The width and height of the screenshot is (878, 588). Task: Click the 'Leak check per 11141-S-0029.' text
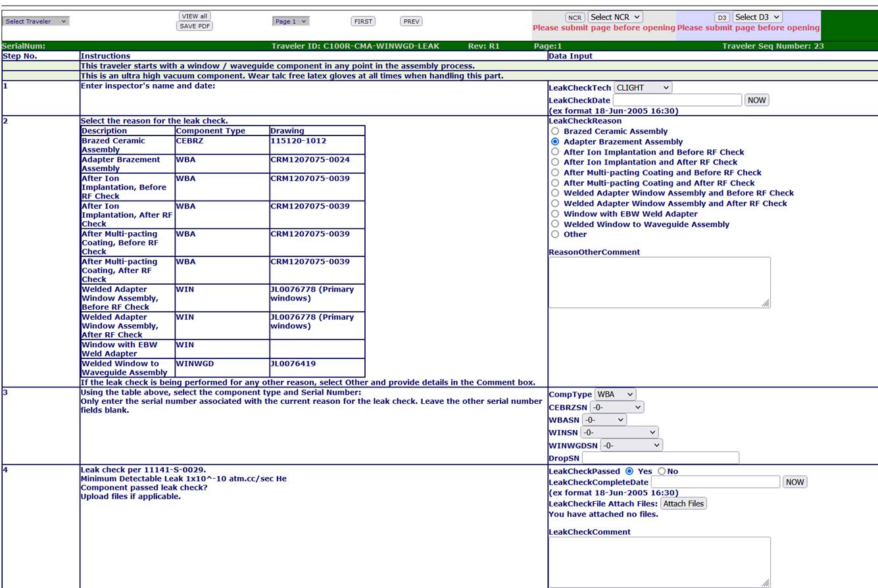143,471
